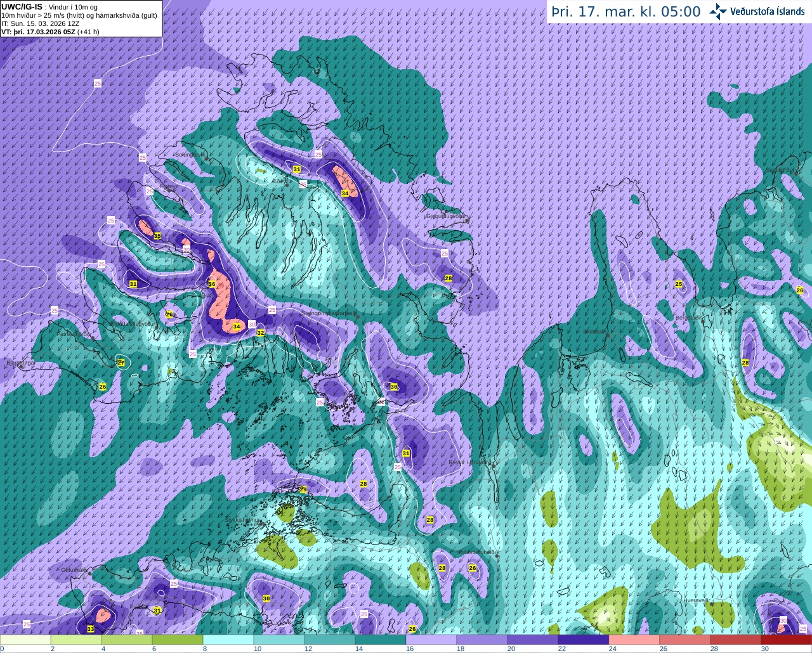Click the 22–24 m/s deep indigo legend swatch

click(584, 640)
